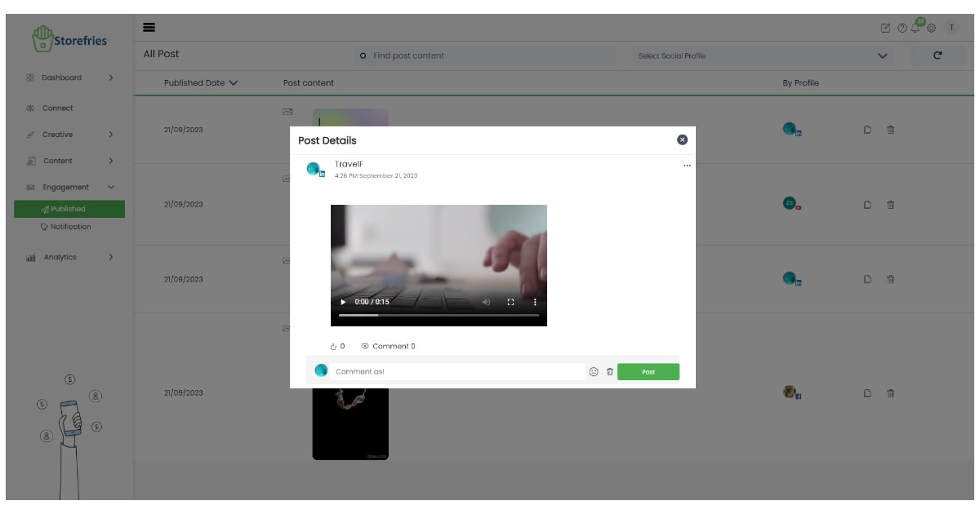Screen dimensions: 980x514
Task: Refresh the All Post list
Action: (x=938, y=55)
